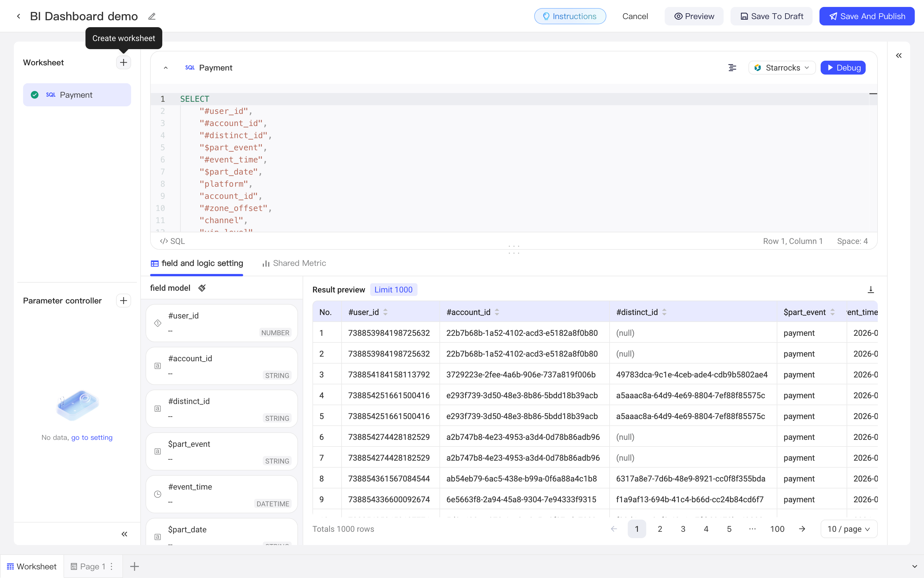This screenshot has width=924, height=578.
Task: Edit the BI Dashboard demo title
Action: pyautogui.click(x=152, y=16)
